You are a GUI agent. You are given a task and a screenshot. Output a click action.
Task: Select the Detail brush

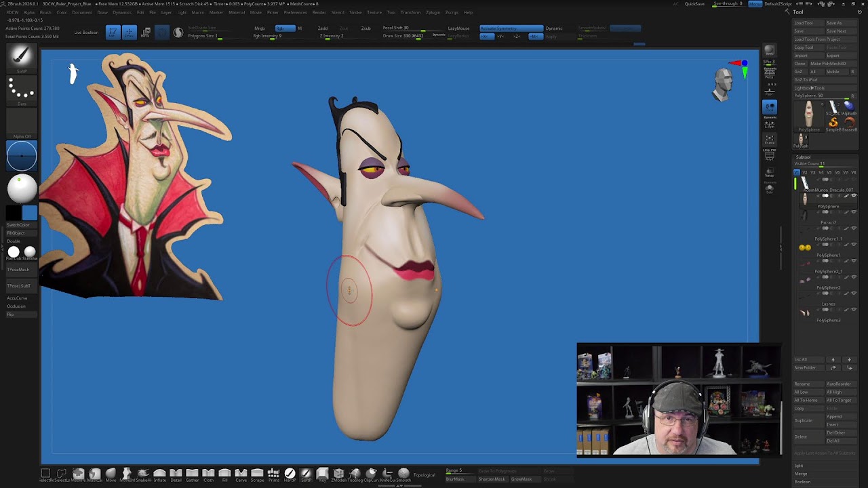pos(176,474)
